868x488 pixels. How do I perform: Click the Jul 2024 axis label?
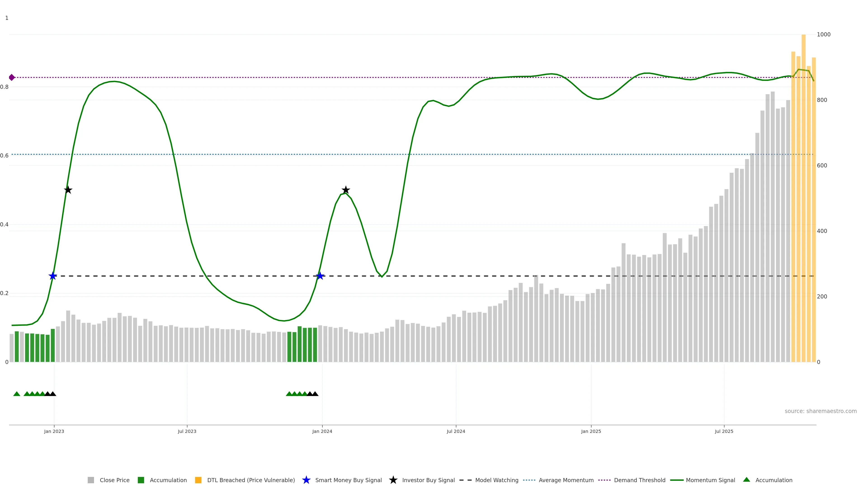(455, 432)
